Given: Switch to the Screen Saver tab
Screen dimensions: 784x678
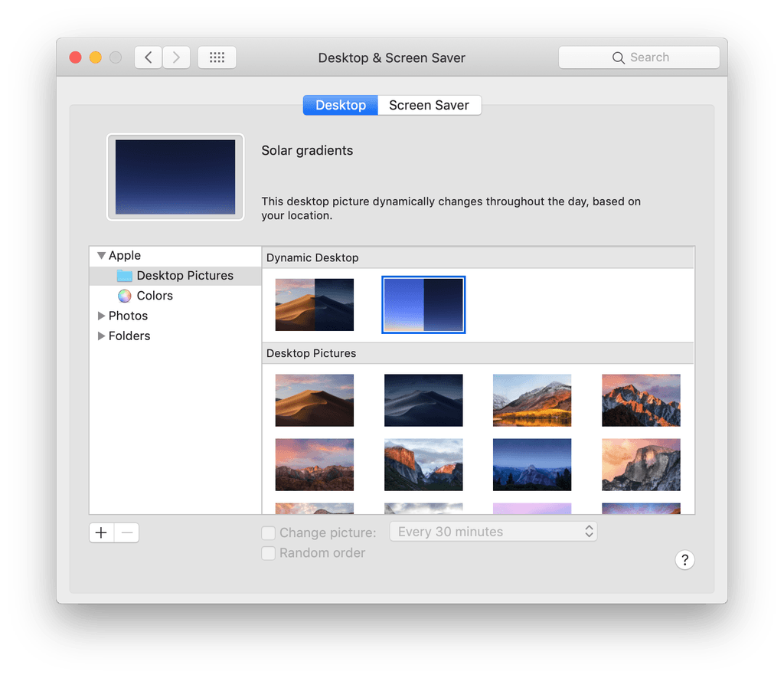Looking at the screenshot, I should [x=429, y=105].
